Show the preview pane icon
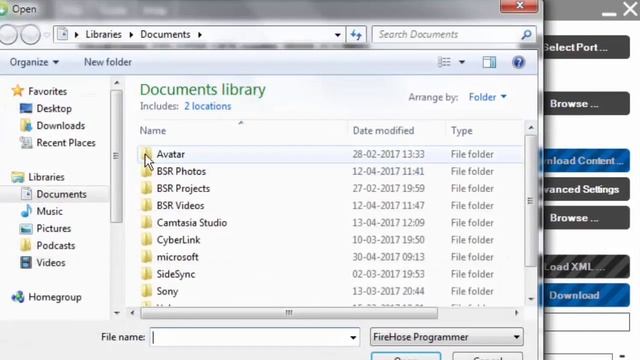 (489, 62)
